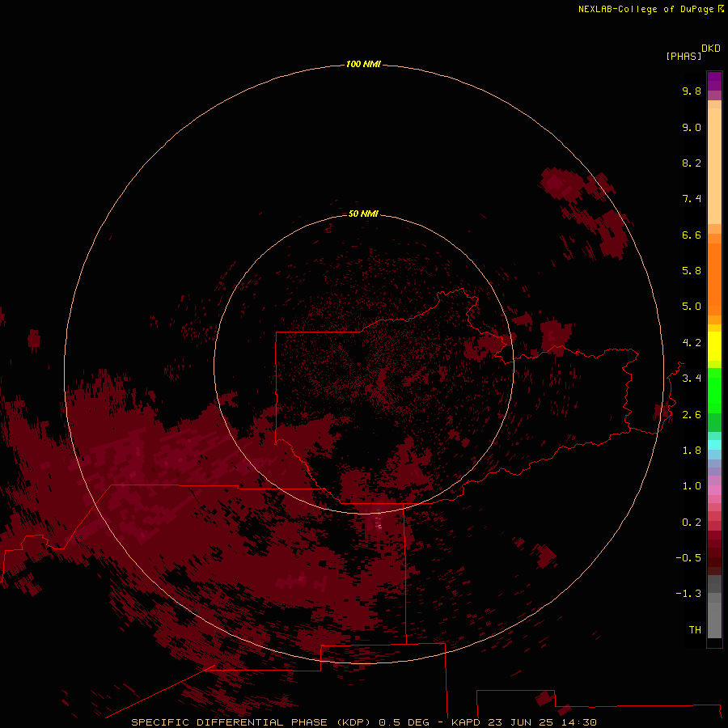Click the TH label on color scale
This screenshot has height=728, width=728.
tap(695, 630)
